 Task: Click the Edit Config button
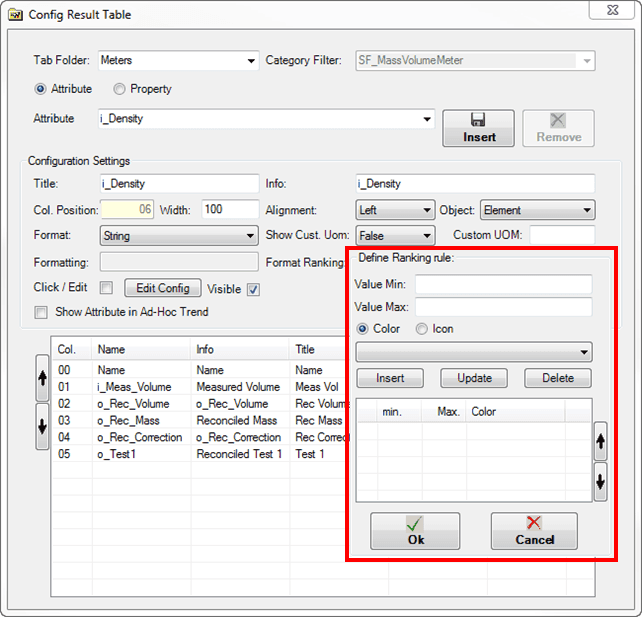point(163,288)
